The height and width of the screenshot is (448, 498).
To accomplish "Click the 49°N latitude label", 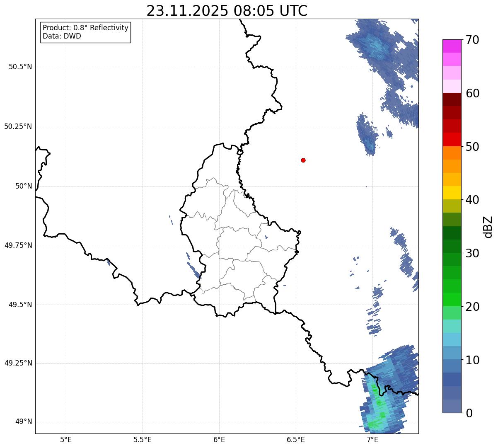I will tap(24, 422).
